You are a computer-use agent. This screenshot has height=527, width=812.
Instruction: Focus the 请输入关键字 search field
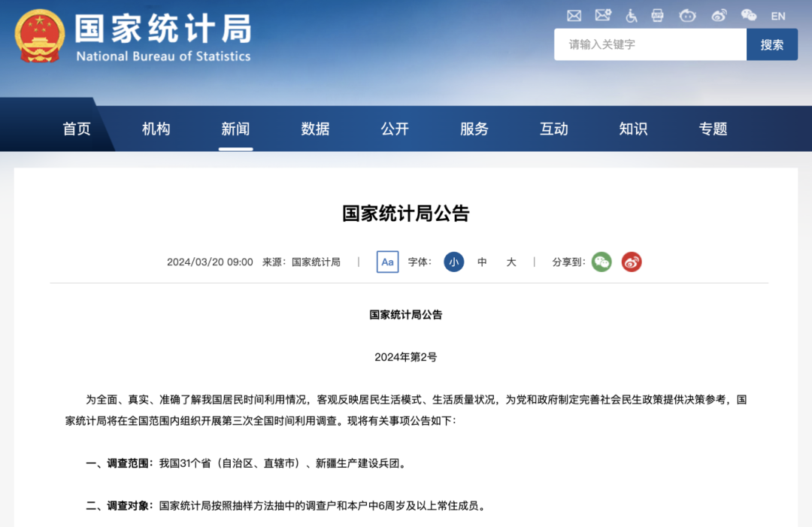(x=650, y=44)
